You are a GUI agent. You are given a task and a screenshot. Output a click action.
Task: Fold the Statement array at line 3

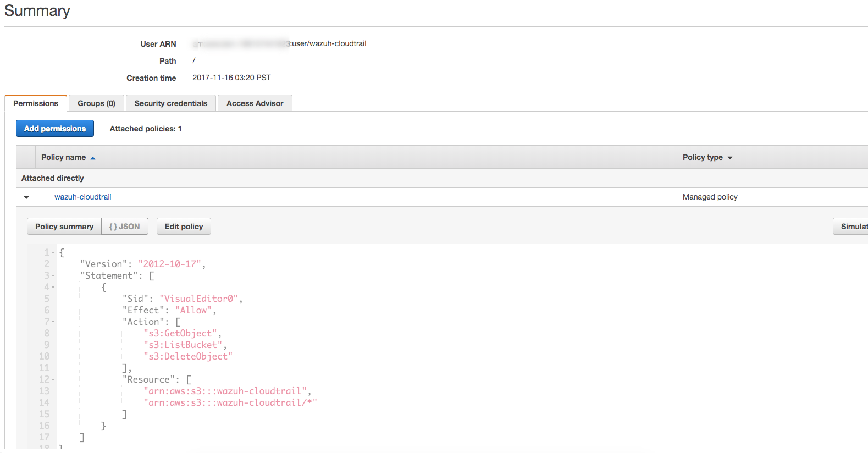coord(53,276)
